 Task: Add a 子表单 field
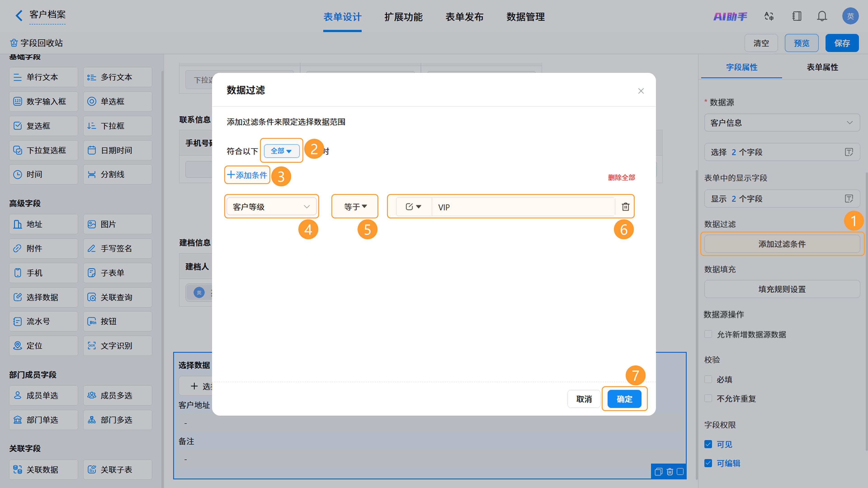[x=118, y=273]
